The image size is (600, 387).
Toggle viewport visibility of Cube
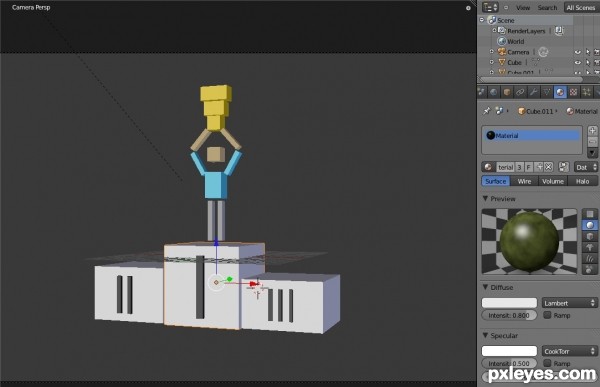click(578, 62)
